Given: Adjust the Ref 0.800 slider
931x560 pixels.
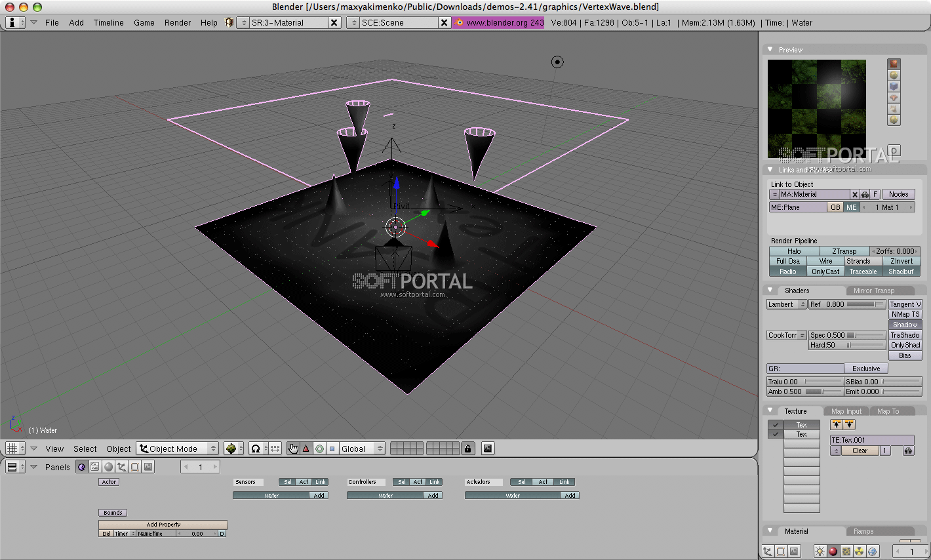Looking at the screenshot, I should click(x=847, y=304).
